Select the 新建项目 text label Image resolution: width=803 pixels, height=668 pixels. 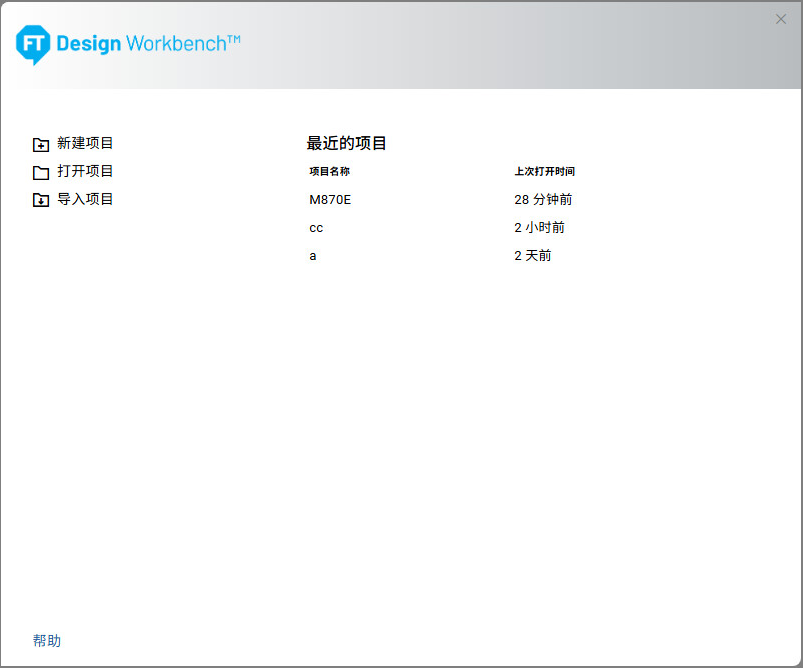pos(85,143)
